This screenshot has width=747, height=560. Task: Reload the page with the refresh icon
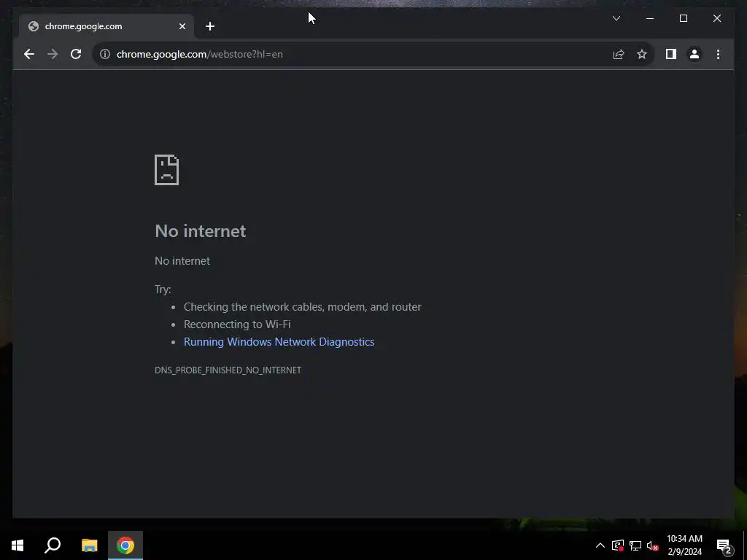[76, 54]
